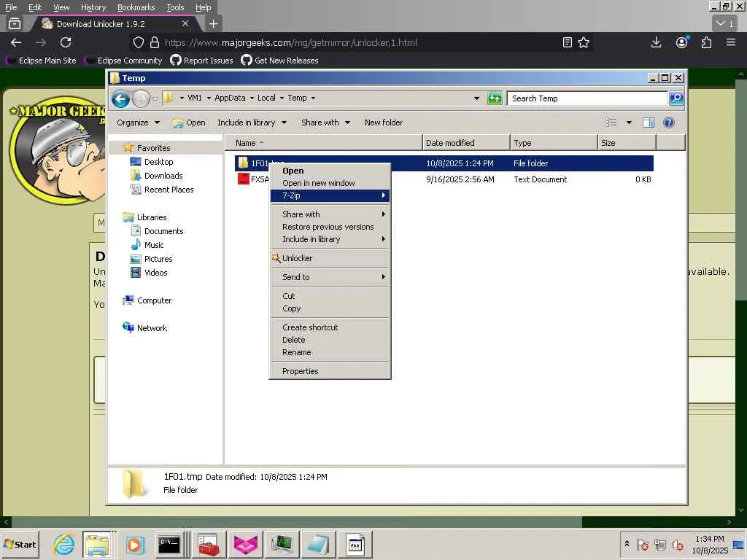
Task: Expand the Local breadcrumb dropdown arrow
Action: coord(282,98)
